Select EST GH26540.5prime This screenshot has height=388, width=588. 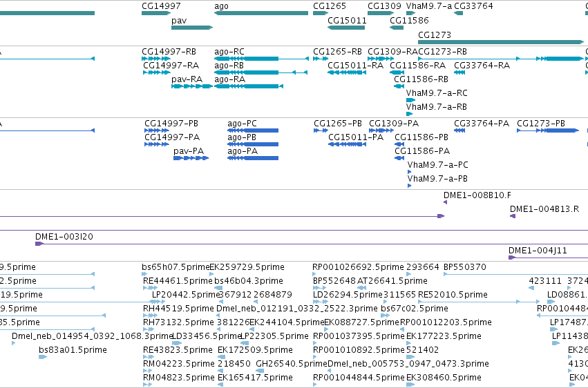(x=292, y=364)
